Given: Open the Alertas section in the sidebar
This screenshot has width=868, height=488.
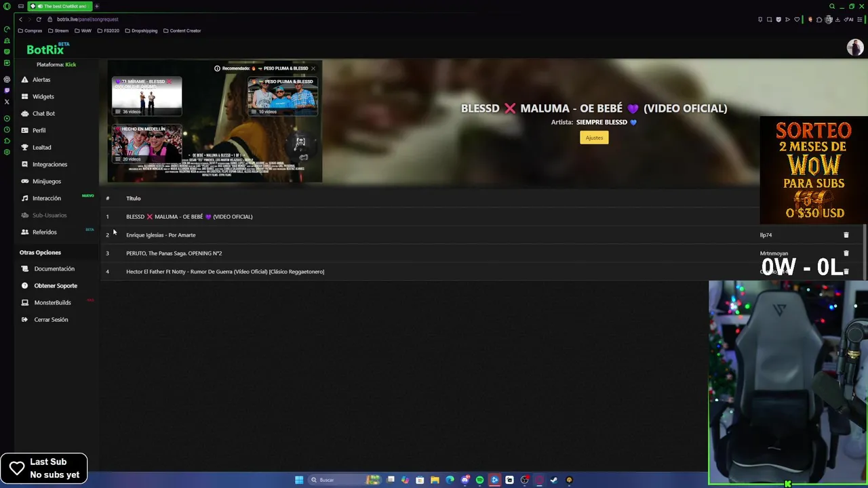Looking at the screenshot, I should click(x=41, y=79).
